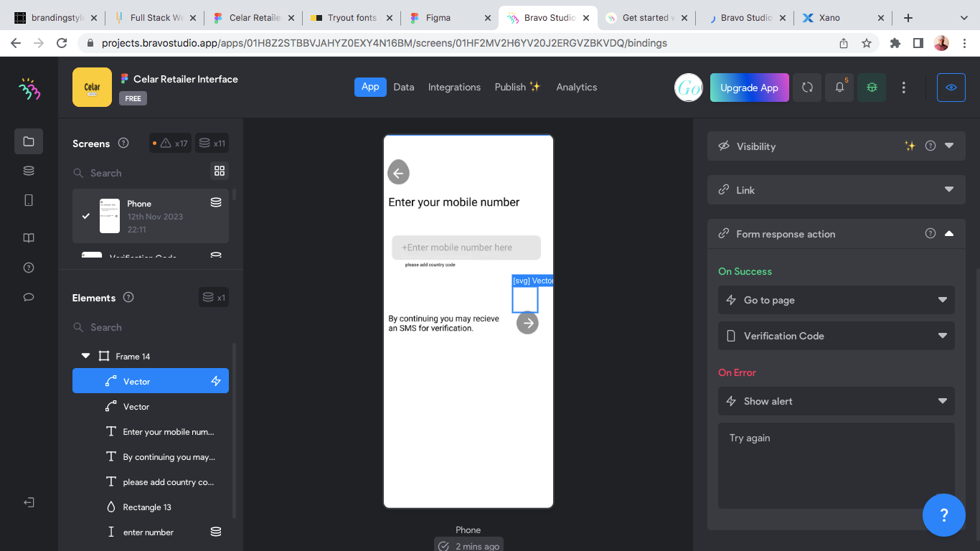The height and width of the screenshot is (551, 980).
Task: Toggle the warnings x17 filter
Action: click(170, 143)
